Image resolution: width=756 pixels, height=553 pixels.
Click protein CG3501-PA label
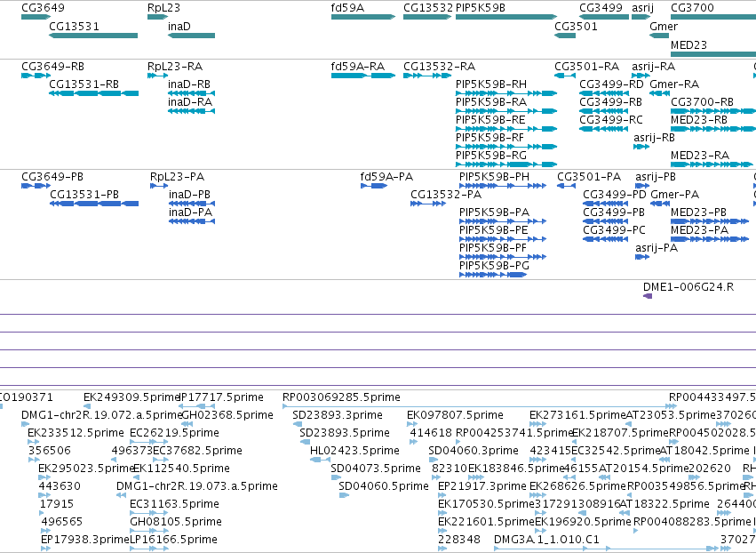click(x=589, y=177)
